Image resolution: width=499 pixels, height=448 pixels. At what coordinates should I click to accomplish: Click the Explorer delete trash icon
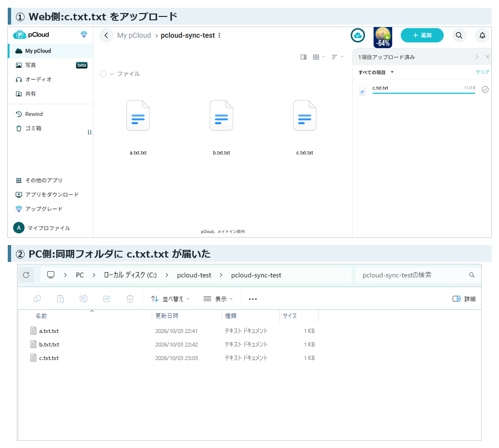(130, 299)
